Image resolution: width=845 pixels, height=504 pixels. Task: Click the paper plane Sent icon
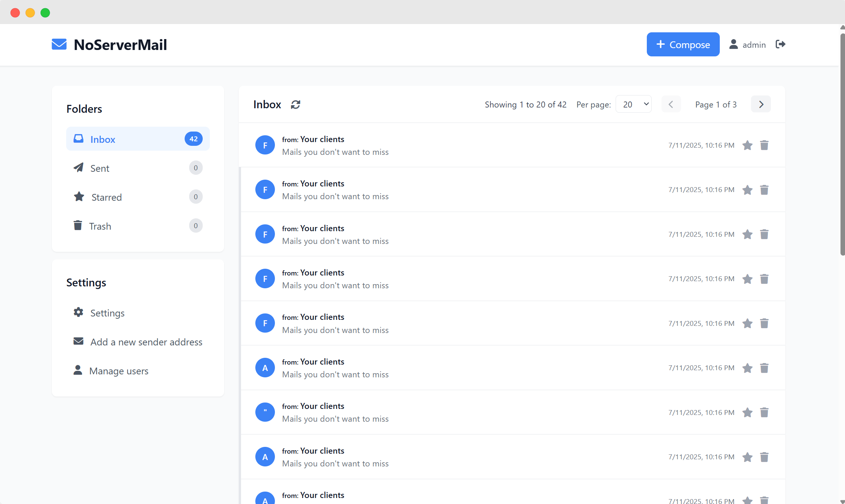78,167
